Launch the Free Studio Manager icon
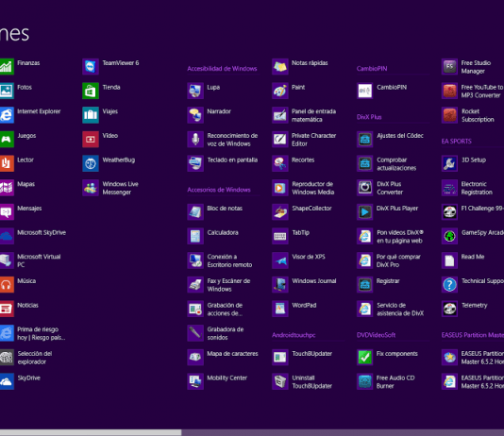Image resolution: width=504 pixels, height=436 pixels. coord(449,67)
